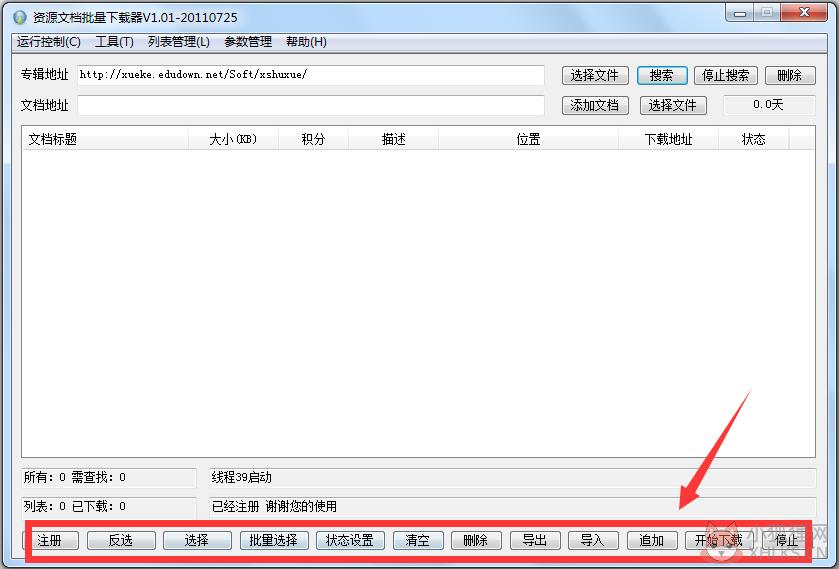Image resolution: width=839 pixels, height=569 pixels.
Task: Click the 停止 button
Action: pos(786,540)
